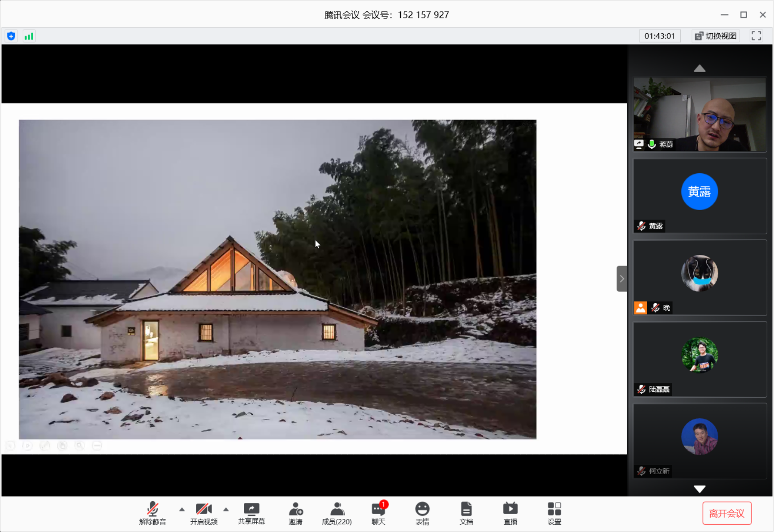Open the invite (邀请) participants icon
The height and width of the screenshot is (532, 774).
(x=295, y=513)
